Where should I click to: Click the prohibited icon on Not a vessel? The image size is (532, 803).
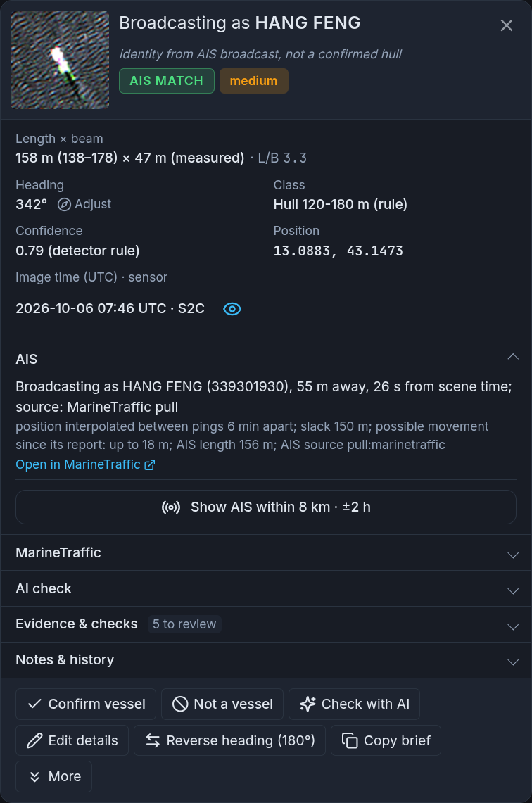pos(180,704)
